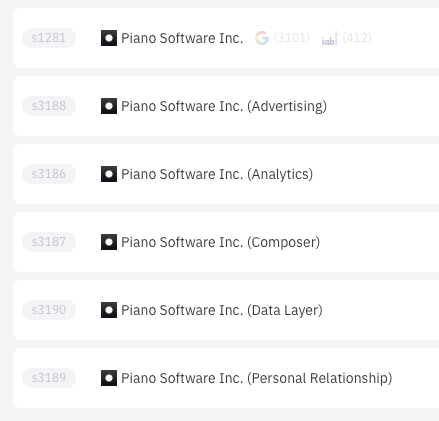Select the s3187 ID badge
The width and height of the screenshot is (439, 421).
49,242
